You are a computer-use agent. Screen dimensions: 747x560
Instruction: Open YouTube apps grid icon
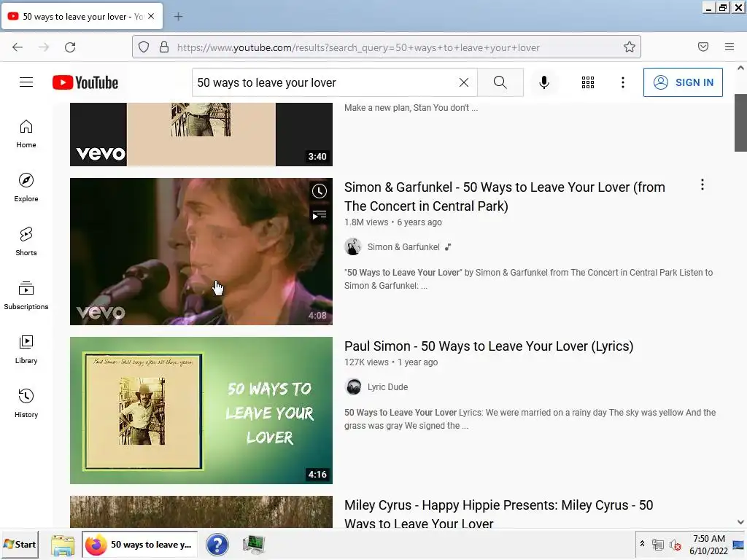(x=588, y=82)
